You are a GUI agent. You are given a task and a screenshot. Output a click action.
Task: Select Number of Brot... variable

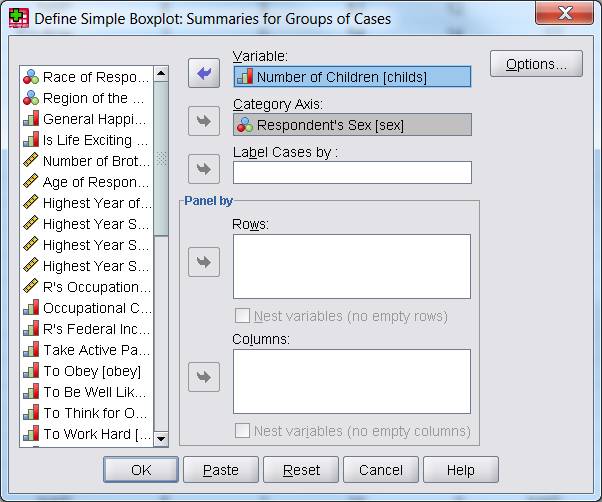tap(87, 161)
